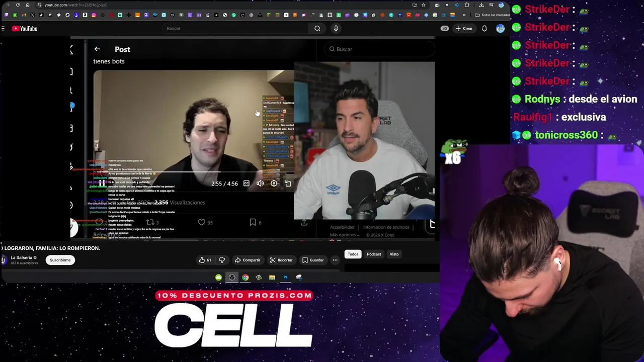Open Accesibilidad footer link on X
The height and width of the screenshot is (362, 644).
click(x=342, y=227)
